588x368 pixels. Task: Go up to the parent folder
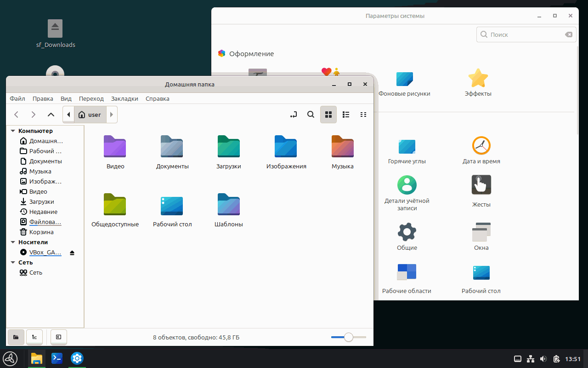coord(51,115)
